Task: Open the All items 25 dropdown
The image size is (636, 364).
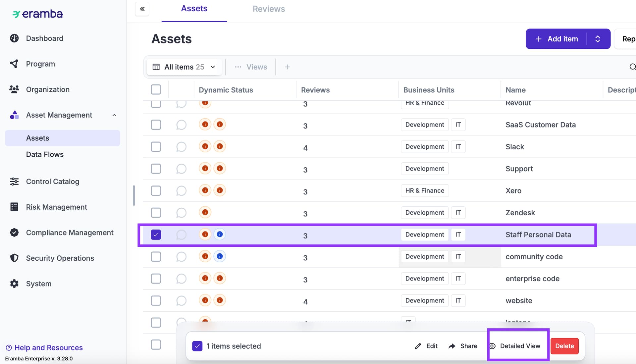Action: point(184,67)
